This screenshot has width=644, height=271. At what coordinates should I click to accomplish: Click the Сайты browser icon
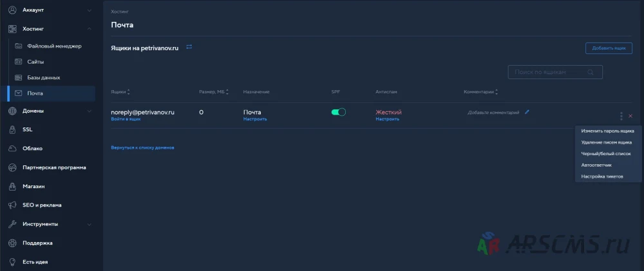tap(19, 62)
